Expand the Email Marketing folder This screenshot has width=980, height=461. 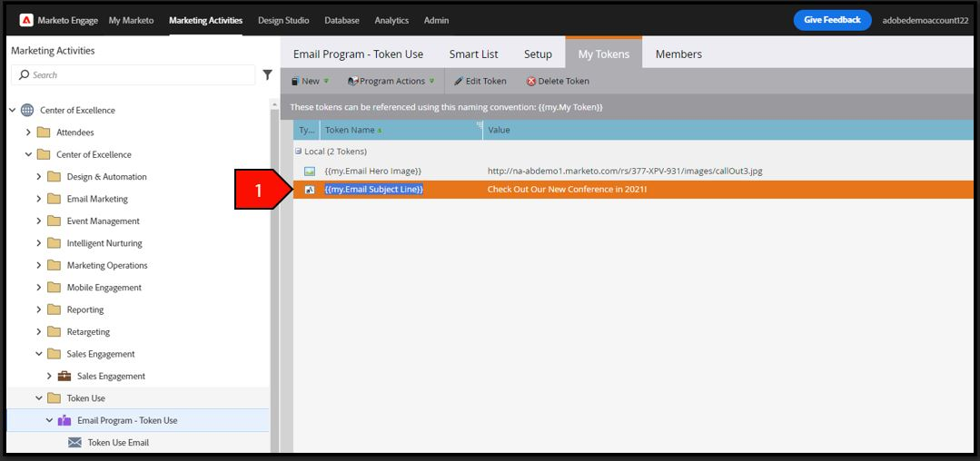click(x=39, y=200)
